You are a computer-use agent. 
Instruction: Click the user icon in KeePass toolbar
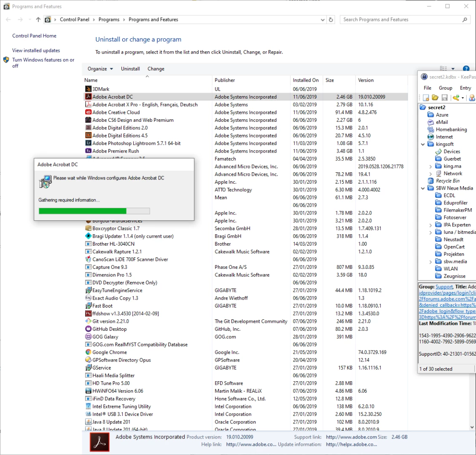tap(472, 98)
